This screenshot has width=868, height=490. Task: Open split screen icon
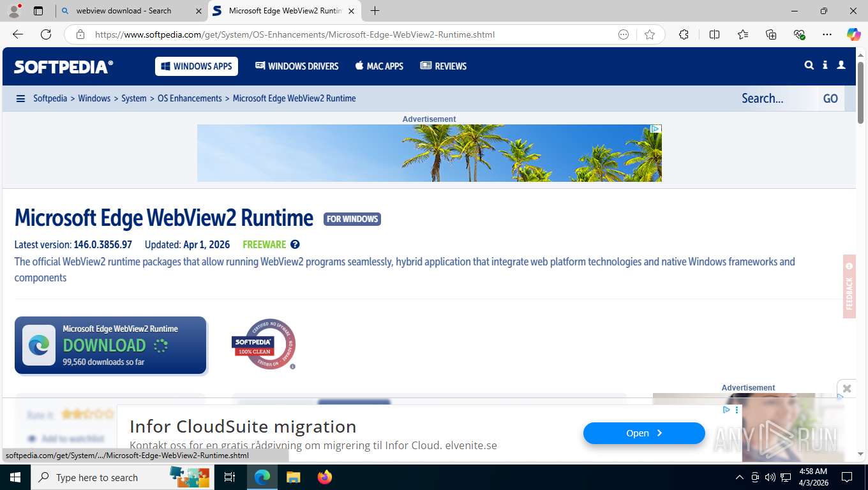(714, 34)
